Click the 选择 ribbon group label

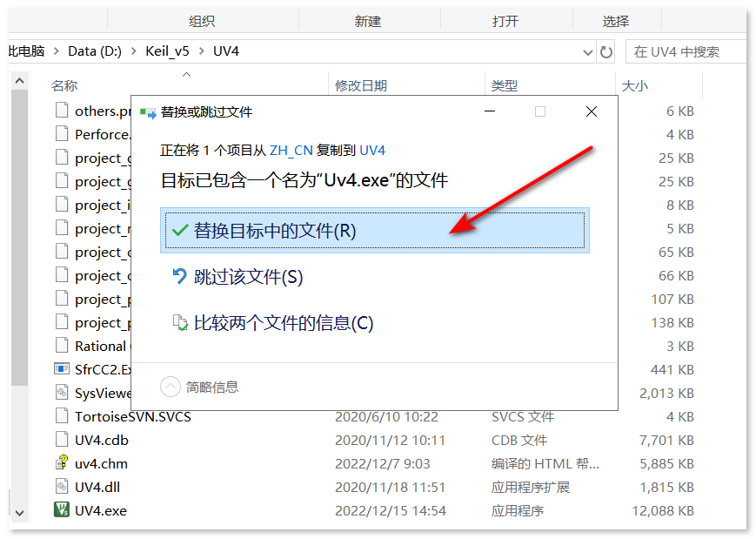click(x=616, y=21)
